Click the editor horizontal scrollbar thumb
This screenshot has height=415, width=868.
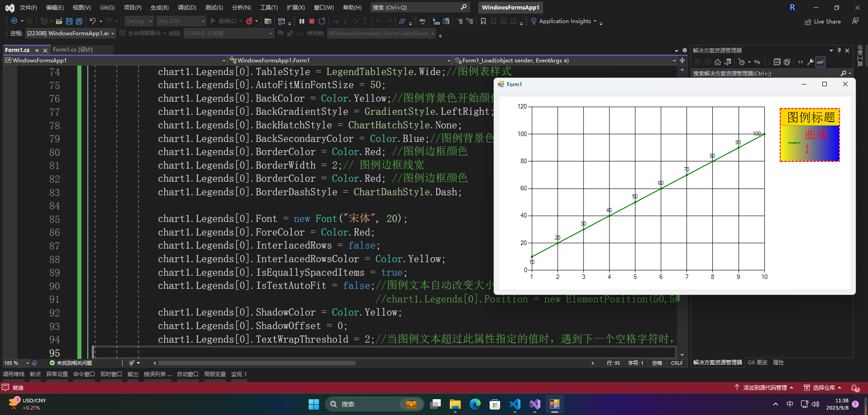click(x=257, y=363)
